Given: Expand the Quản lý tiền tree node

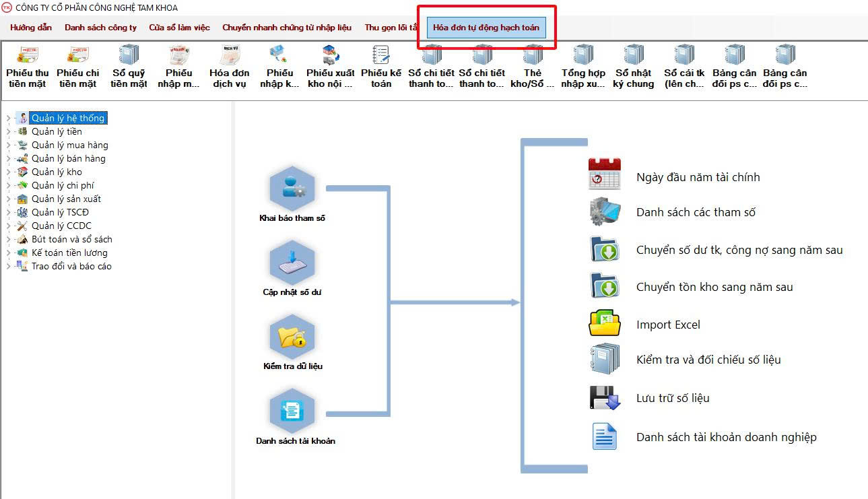Looking at the screenshot, I should 9,132.
